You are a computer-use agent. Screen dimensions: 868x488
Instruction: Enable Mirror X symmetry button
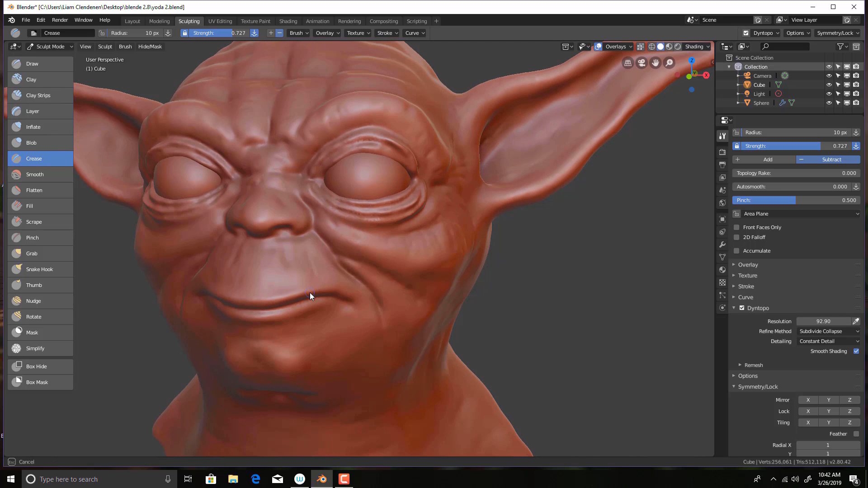(808, 400)
